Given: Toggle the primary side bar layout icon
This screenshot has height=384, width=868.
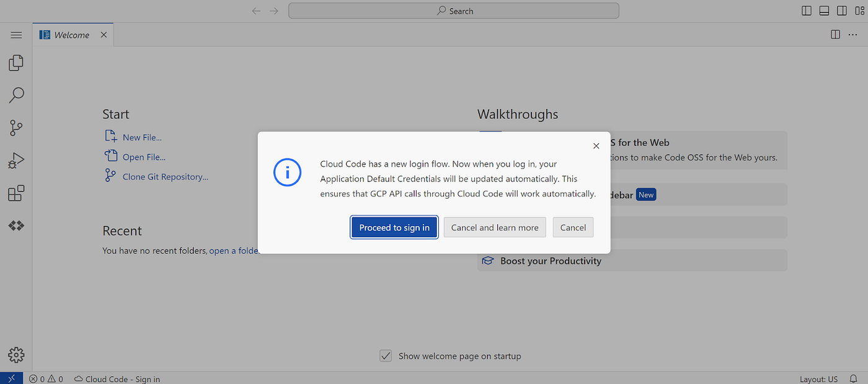Looking at the screenshot, I should [x=807, y=11].
